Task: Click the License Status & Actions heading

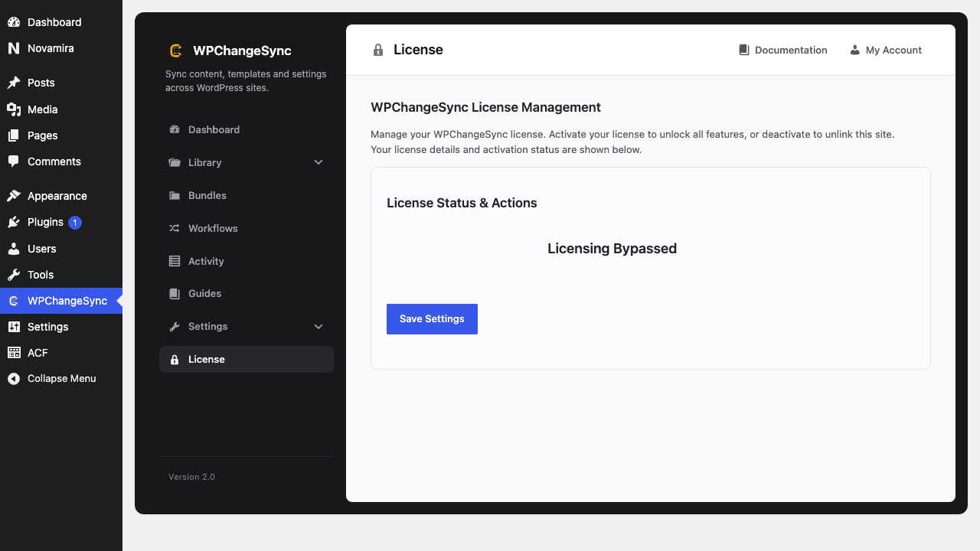Action: tap(462, 203)
